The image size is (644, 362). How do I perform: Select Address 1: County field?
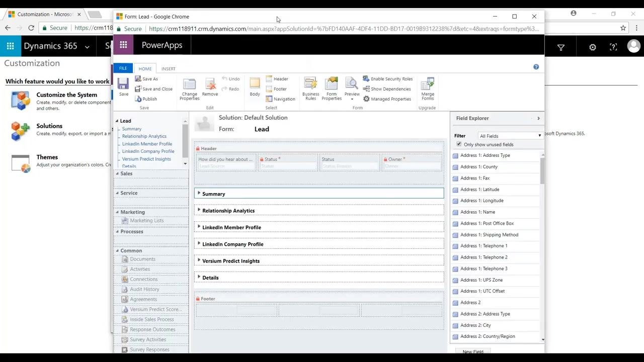479,166
